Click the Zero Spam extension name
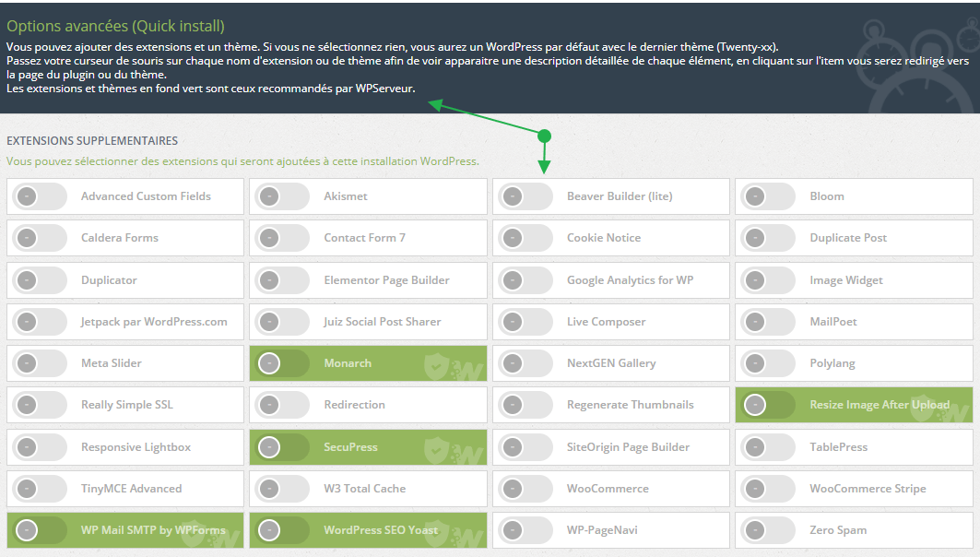This screenshot has width=980, height=557. 838,530
